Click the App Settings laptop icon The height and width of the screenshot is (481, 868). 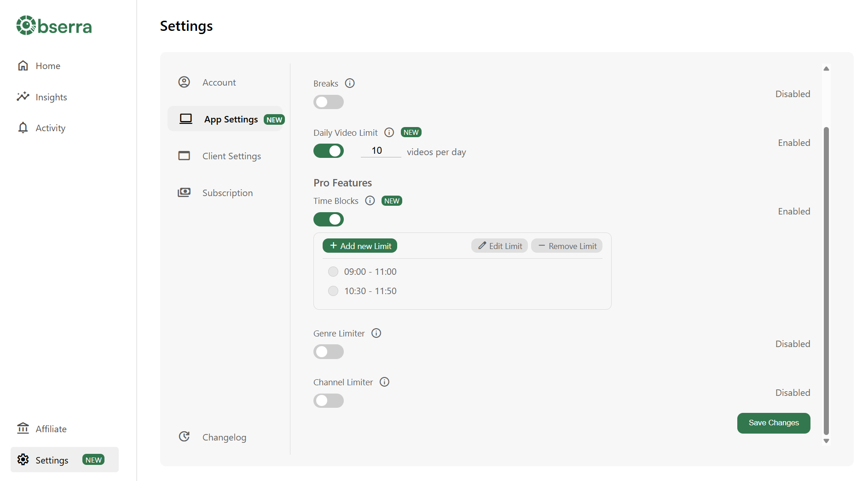pyautogui.click(x=186, y=119)
